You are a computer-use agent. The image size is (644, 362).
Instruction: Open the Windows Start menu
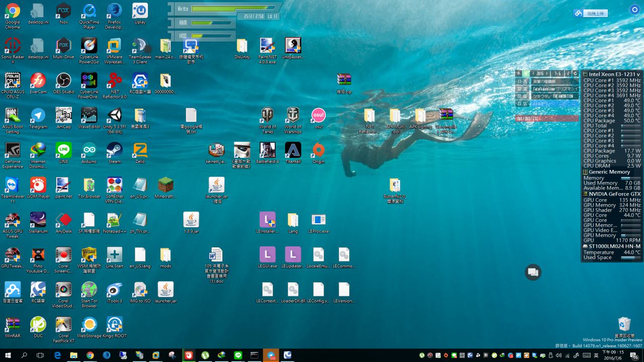tap(8, 355)
